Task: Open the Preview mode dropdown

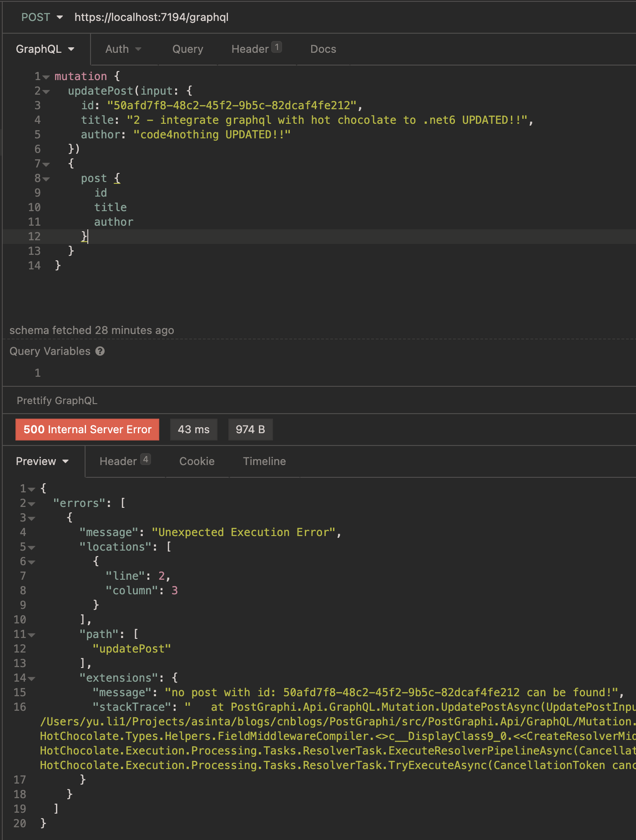Action: click(42, 461)
